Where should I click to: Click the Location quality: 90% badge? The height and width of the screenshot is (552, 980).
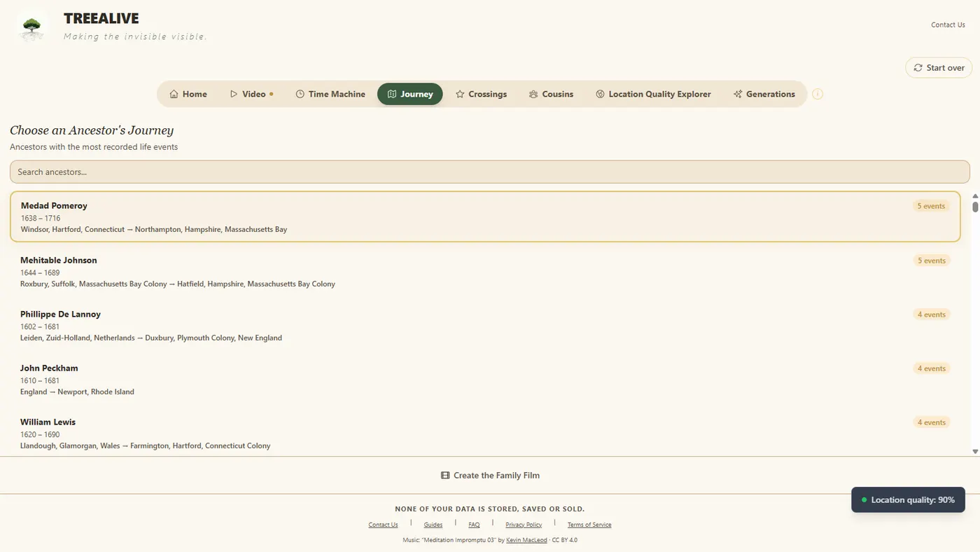click(x=908, y=500)
